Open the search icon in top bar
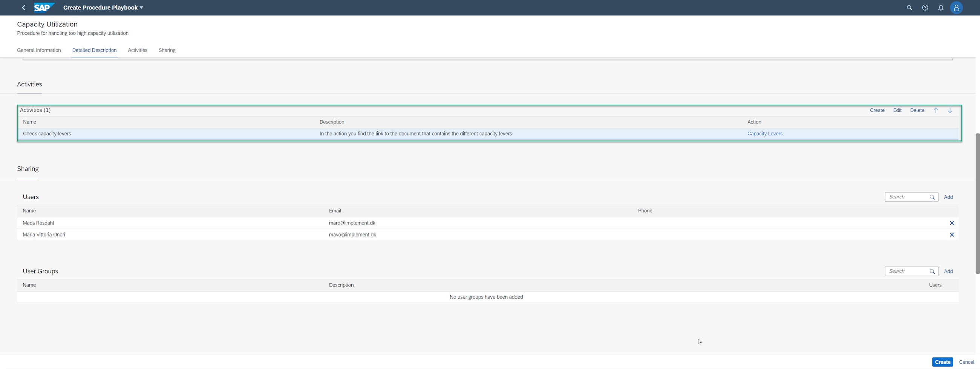 tap(909, 8)
